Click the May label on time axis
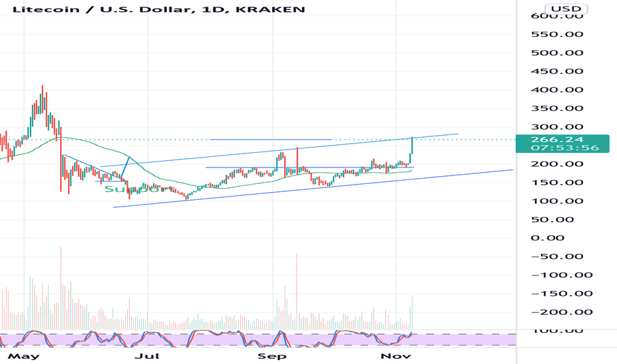Screen dimensions: 617x364 click(x=24, y=357)
